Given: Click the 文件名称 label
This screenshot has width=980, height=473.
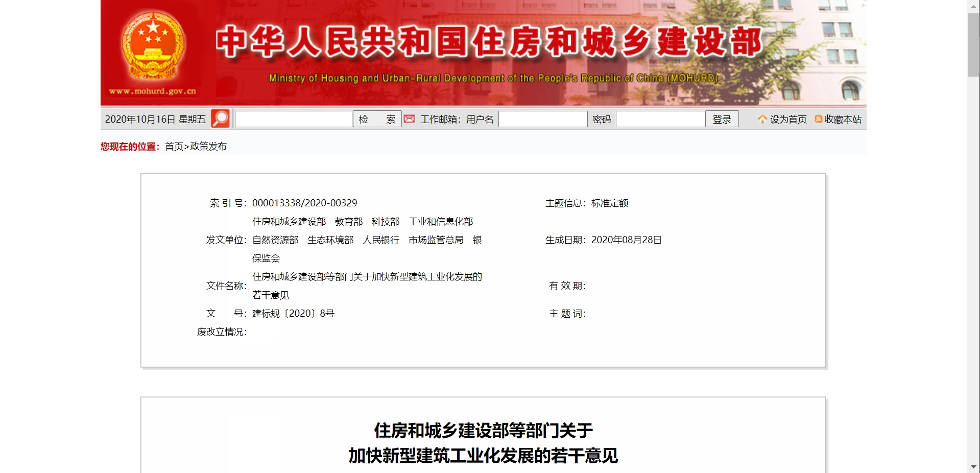Looking at the screenshot, I should (x=226, y=286).
